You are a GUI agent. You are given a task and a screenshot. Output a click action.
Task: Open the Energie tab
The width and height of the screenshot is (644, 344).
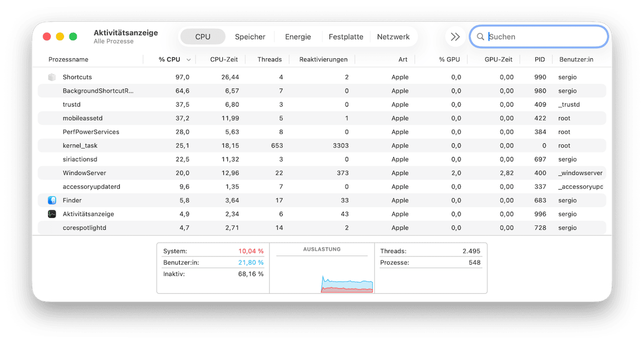tap(298, 37)
